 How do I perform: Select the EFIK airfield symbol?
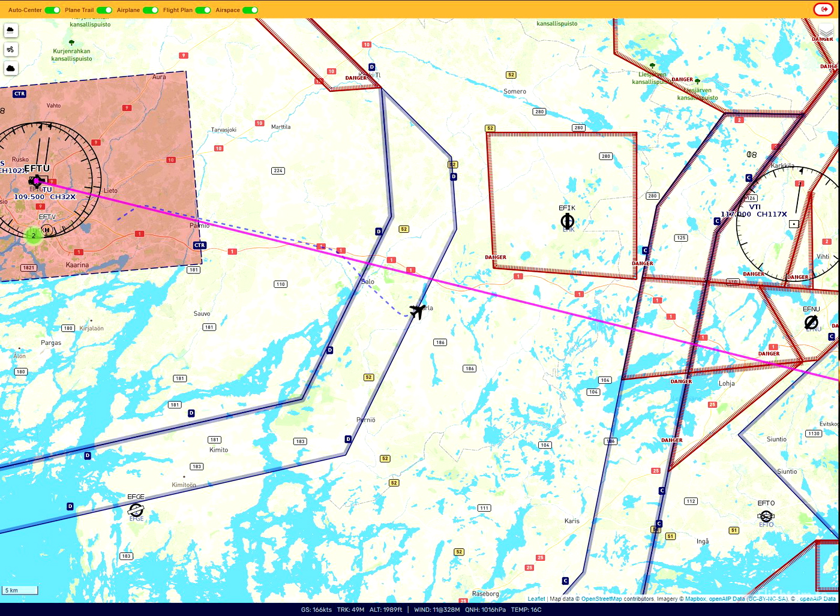pyautogui.click(x=567, y=221)
